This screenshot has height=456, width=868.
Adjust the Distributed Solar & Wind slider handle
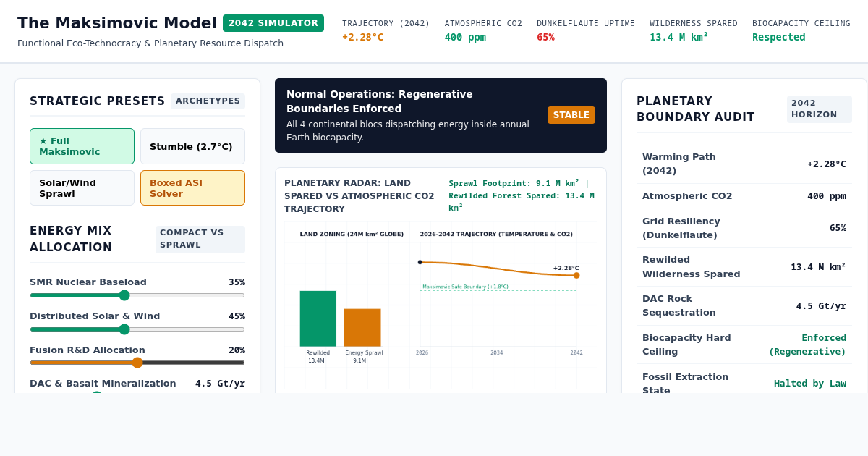pyautogui.click(x=124, y=329)
